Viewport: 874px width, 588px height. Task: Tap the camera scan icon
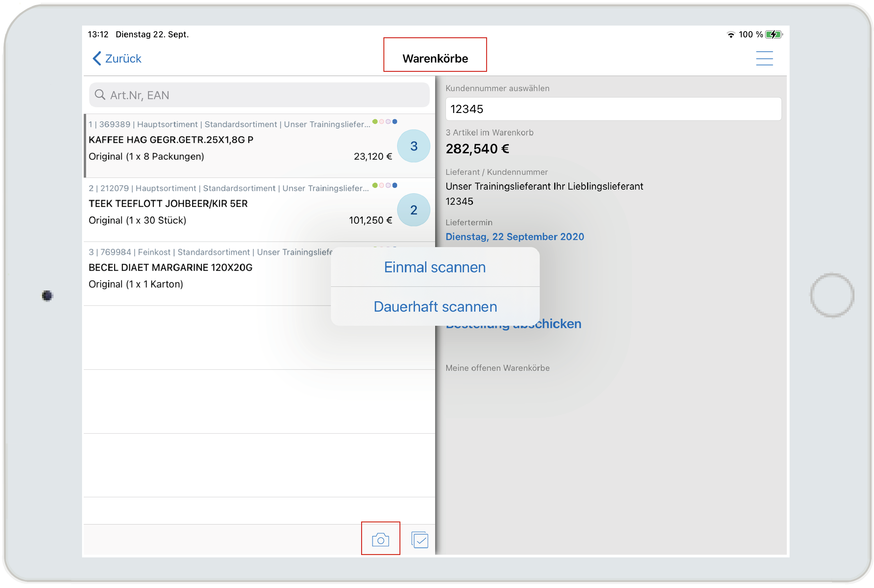click(380, 540)
